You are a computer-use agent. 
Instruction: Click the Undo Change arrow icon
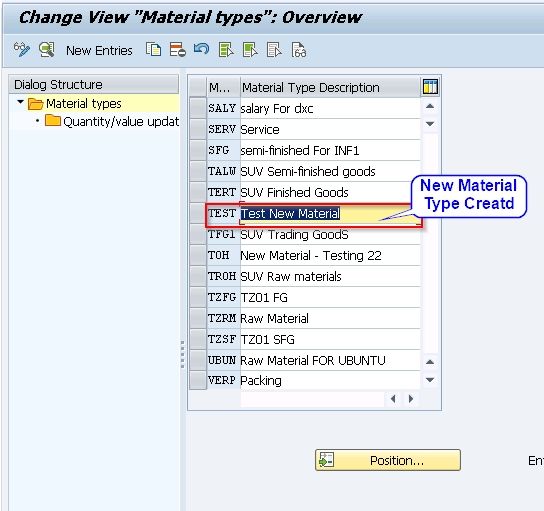tap(201, 49)
